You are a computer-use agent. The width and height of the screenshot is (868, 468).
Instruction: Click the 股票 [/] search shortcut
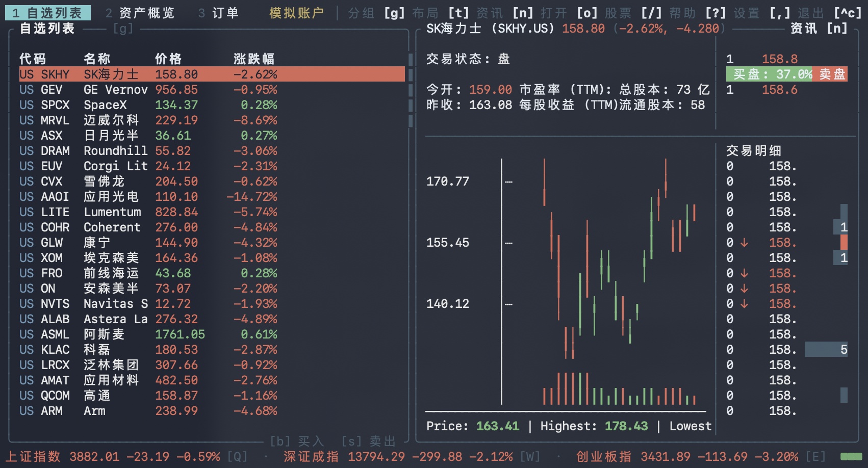(633, 13)
